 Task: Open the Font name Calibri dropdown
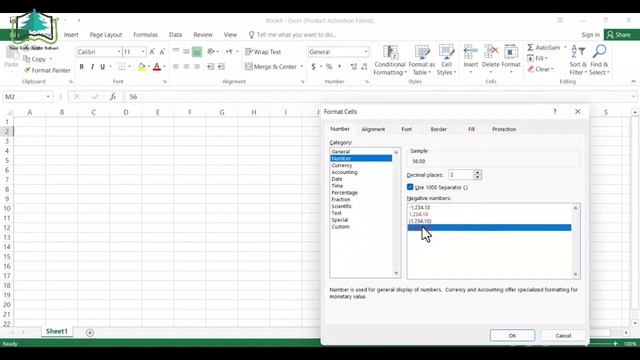[119, 52]
